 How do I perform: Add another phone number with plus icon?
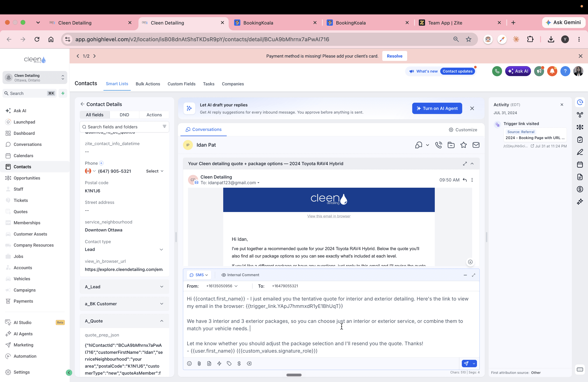pos(101,163)
